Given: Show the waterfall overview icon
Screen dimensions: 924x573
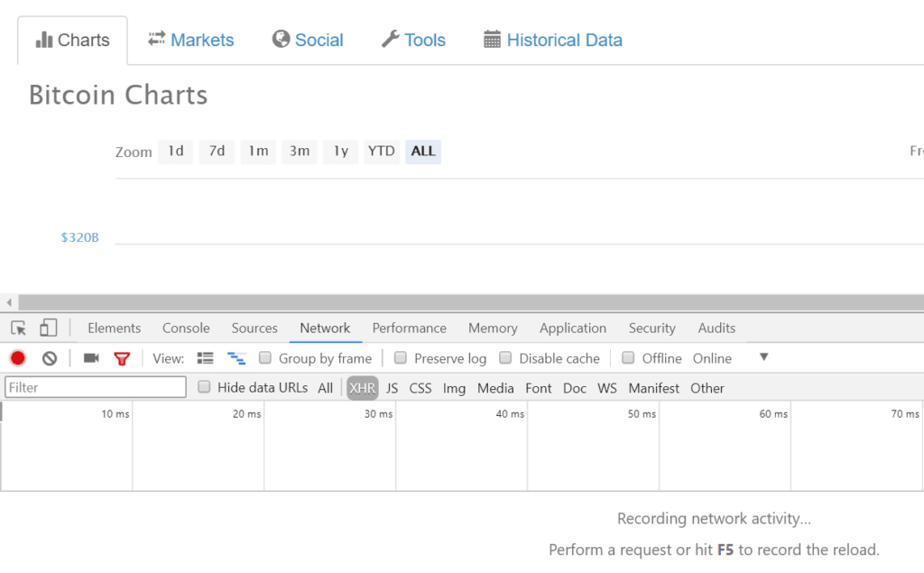Looking at the screenshot, I should point(236,358).
